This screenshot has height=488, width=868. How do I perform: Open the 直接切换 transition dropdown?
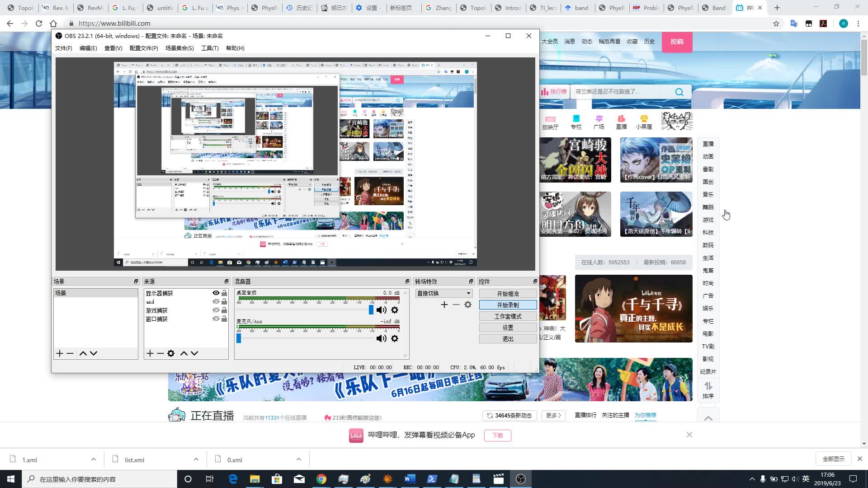pos(443,293)
